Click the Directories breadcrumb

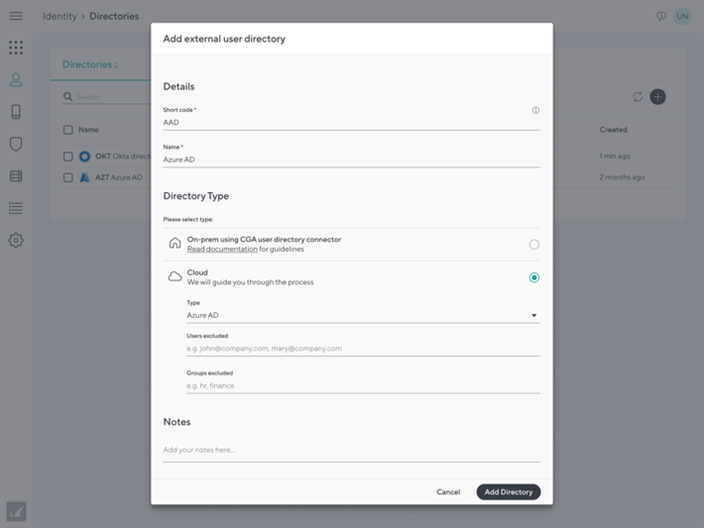pyautogui.click(x=114, y=16)
